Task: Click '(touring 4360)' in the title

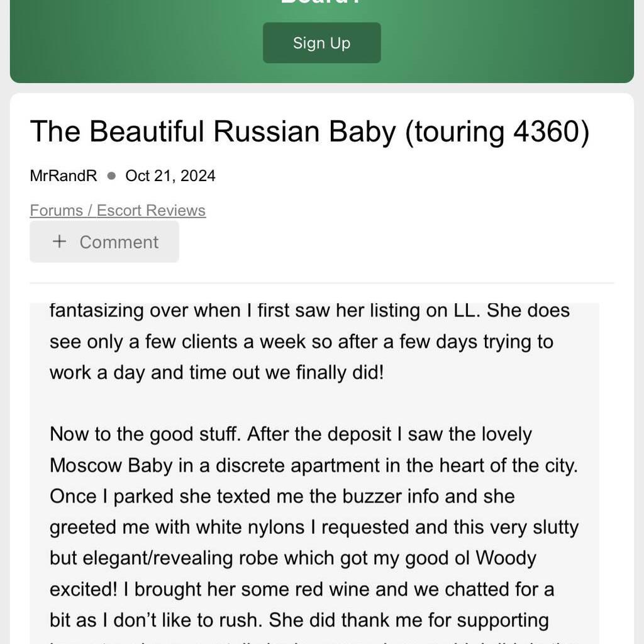Action: tap(497, 132)
